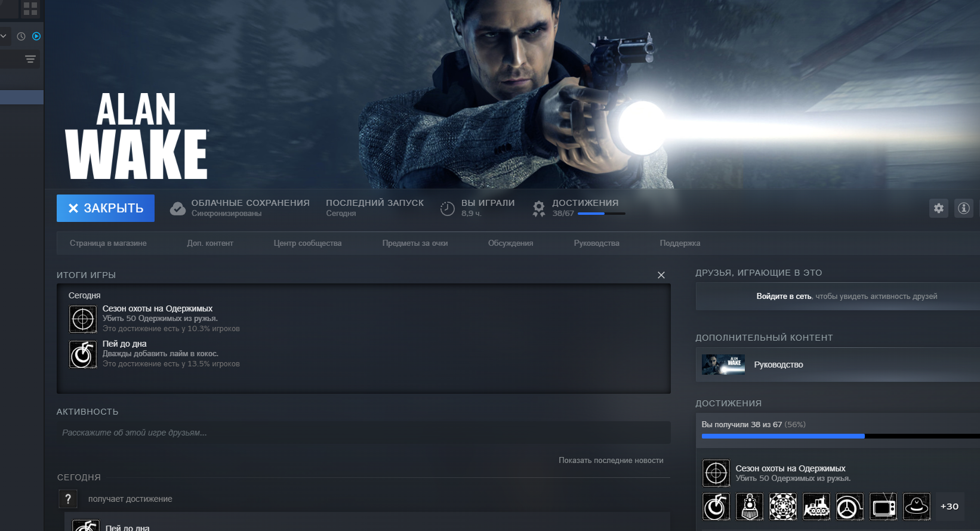Click the cloud saves icon
Viewport: 980px width, 531px height.
[x=178, y=208]
